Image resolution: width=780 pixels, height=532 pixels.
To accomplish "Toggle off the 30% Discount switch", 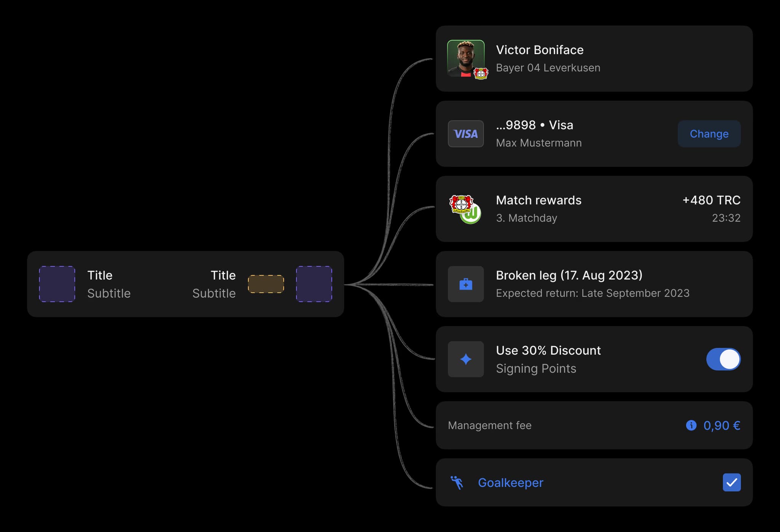I will pos(723,359).
